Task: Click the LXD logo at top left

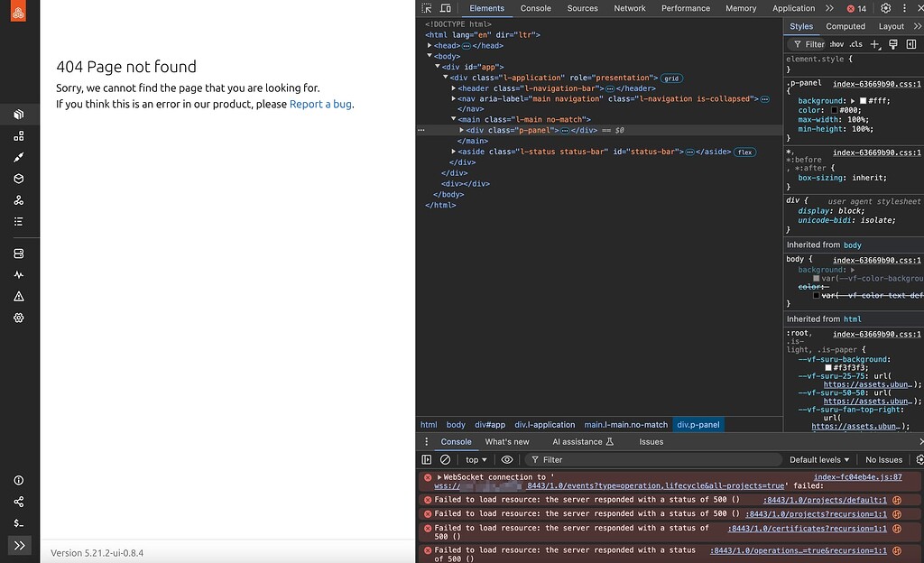Action: point(18,12)
